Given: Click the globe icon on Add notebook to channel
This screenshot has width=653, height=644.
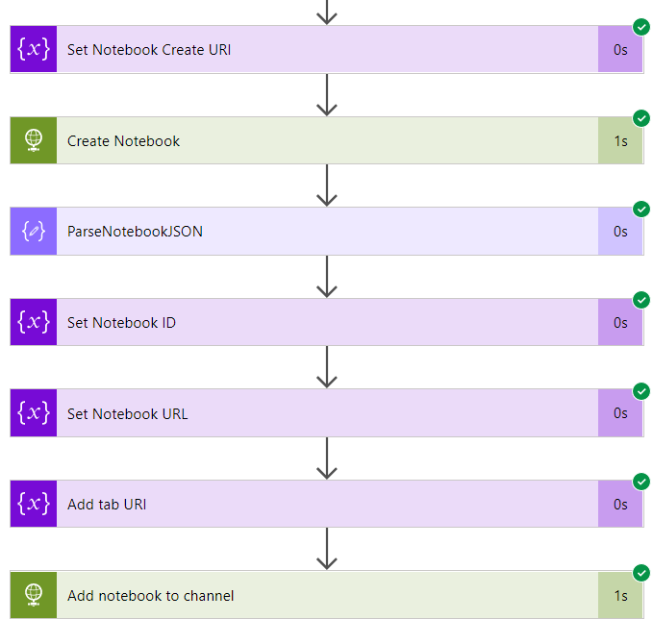Looking at the screenshot, I should click(x=34, y=595).
